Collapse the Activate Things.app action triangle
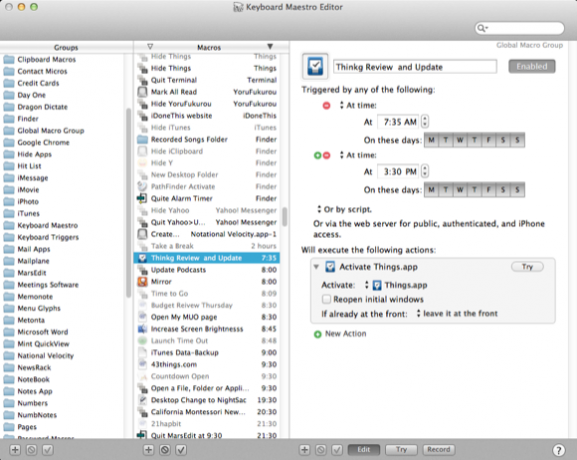 point(316,267)
